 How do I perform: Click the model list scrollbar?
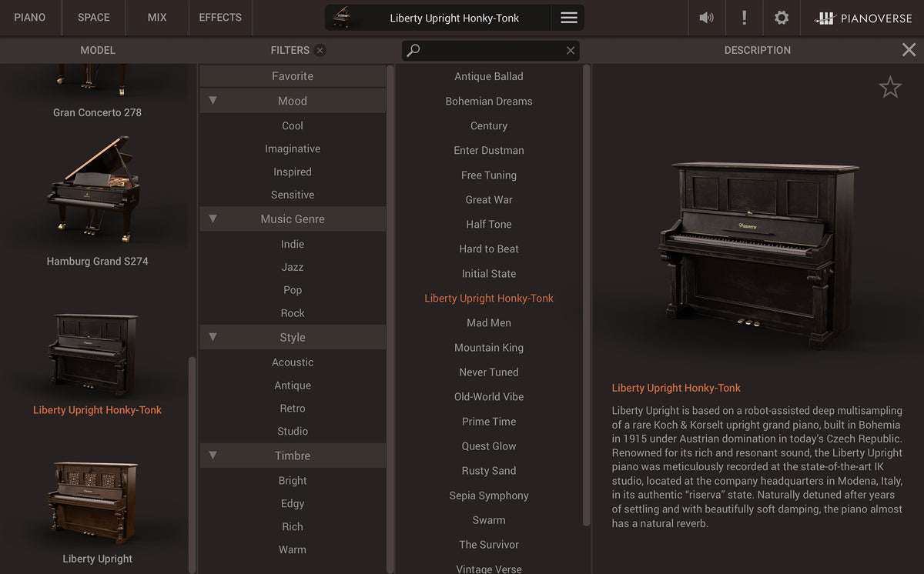click(192, 465)
